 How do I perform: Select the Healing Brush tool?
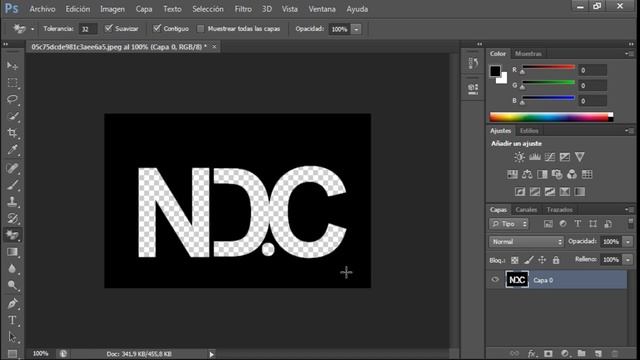click(12, 168)
